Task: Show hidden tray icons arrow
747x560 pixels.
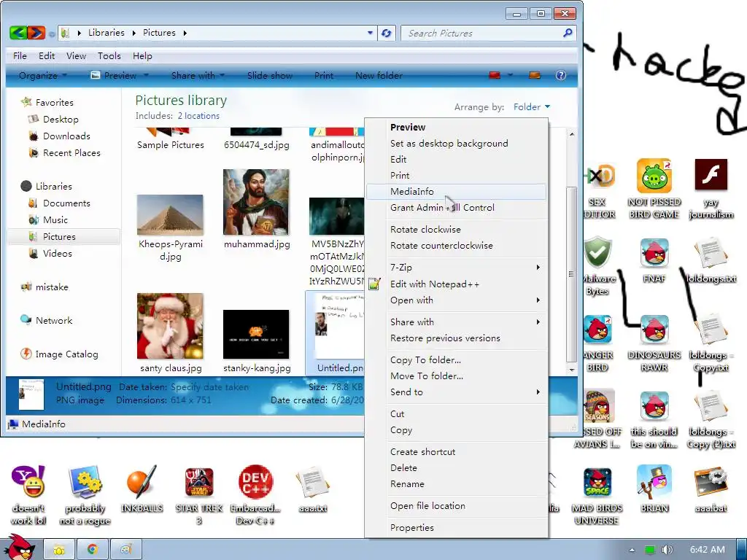Action: click(x=632, y=550)
